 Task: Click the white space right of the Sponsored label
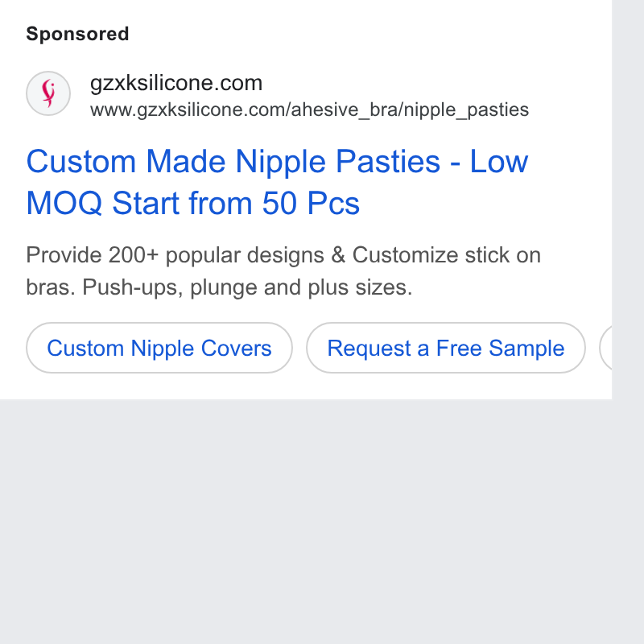click(369, 34)
